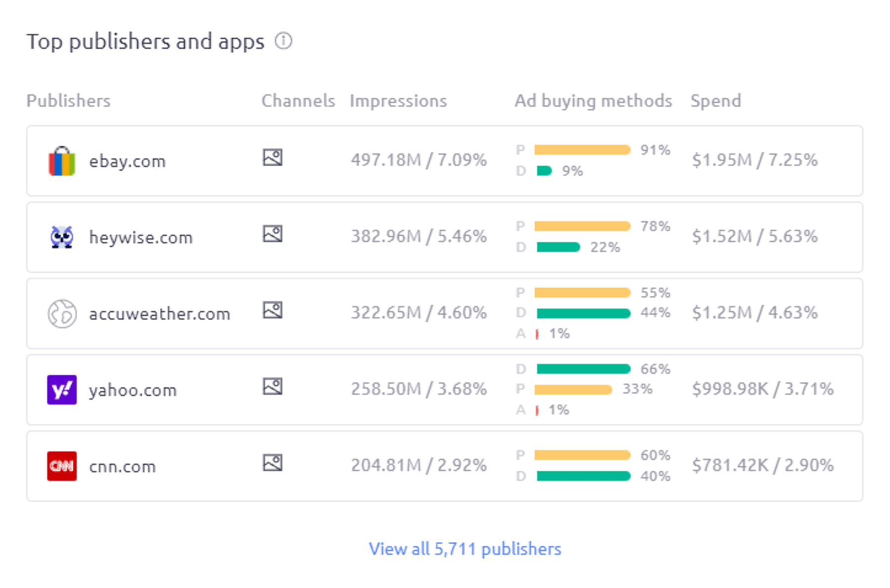Open the accuweather.com publisher name

click(159, 314)
